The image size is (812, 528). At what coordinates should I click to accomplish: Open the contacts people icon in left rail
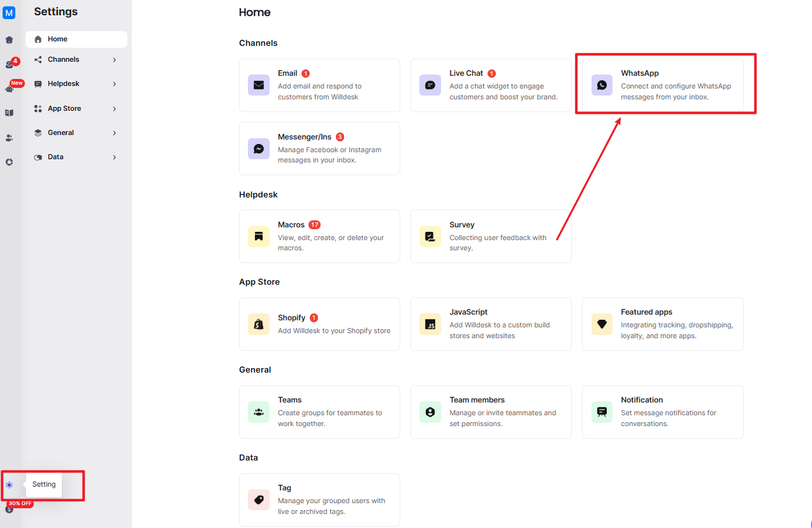[x=9, y=138]
